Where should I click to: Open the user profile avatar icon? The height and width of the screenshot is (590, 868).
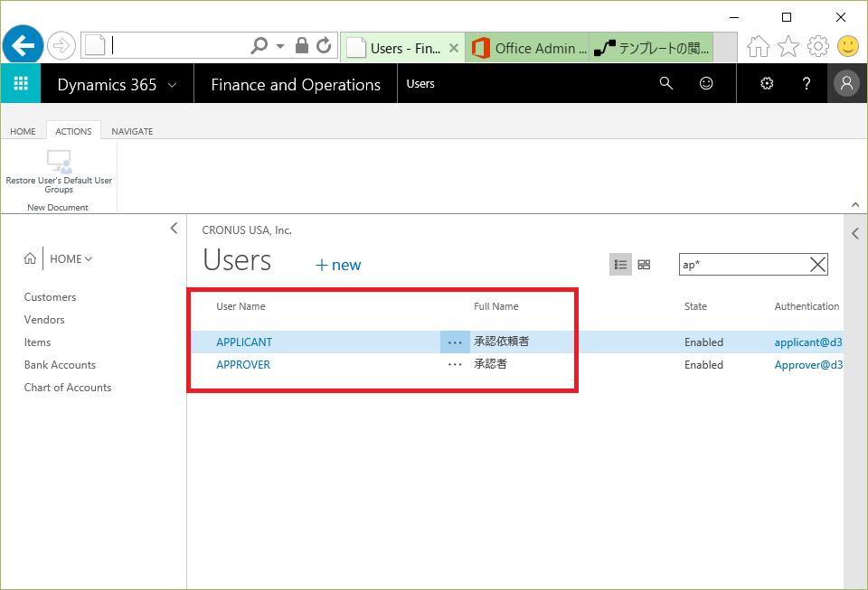[x=846, y=83]
